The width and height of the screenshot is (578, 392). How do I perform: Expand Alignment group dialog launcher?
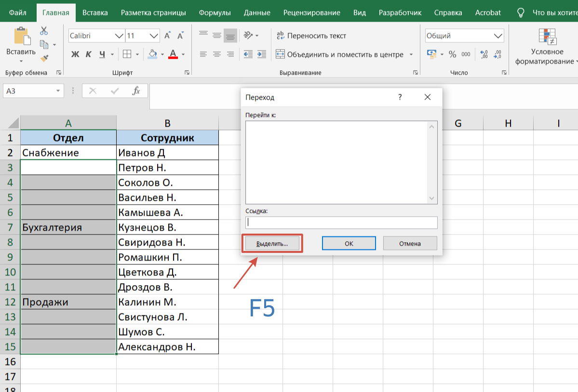pyautogui.click(x=416, y=73)
